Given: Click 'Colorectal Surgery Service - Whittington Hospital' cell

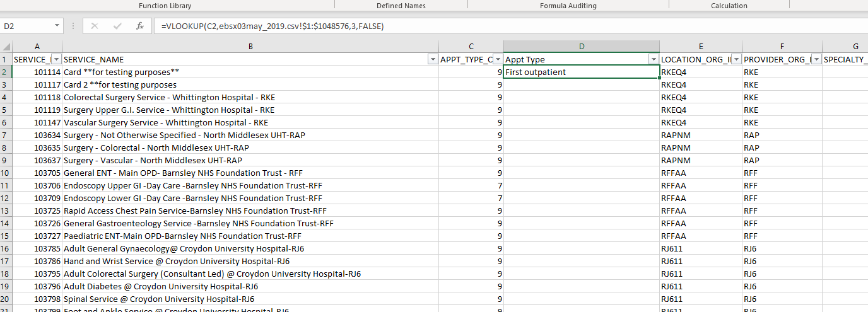Looking at the screenshot, I should tap(250, 97).
